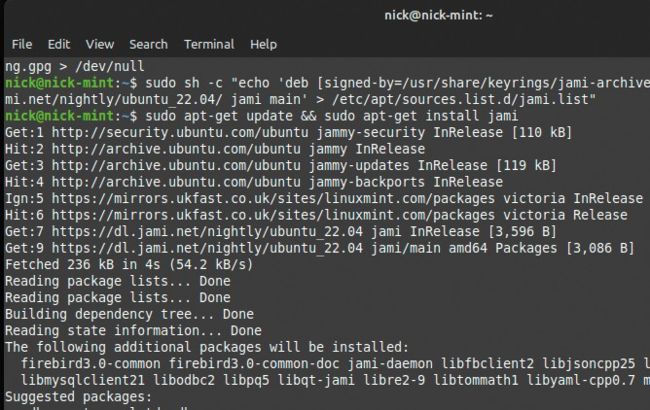Open the File menu
The width and height of the screenshot is (650, 410).
point(22,44)
